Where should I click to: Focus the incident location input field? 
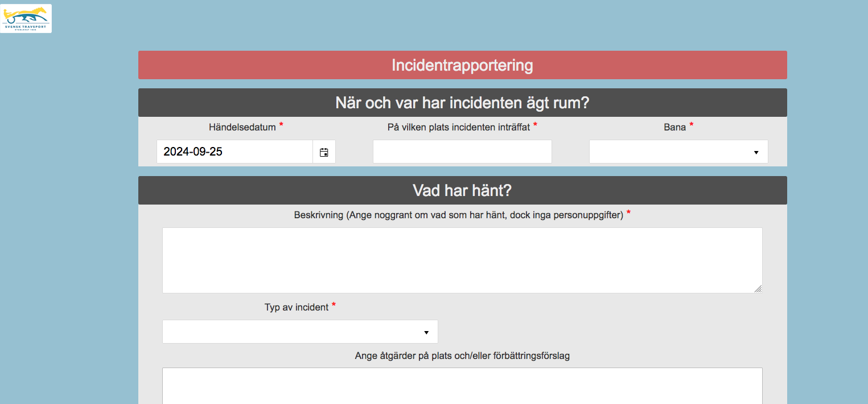pos(462,152)
